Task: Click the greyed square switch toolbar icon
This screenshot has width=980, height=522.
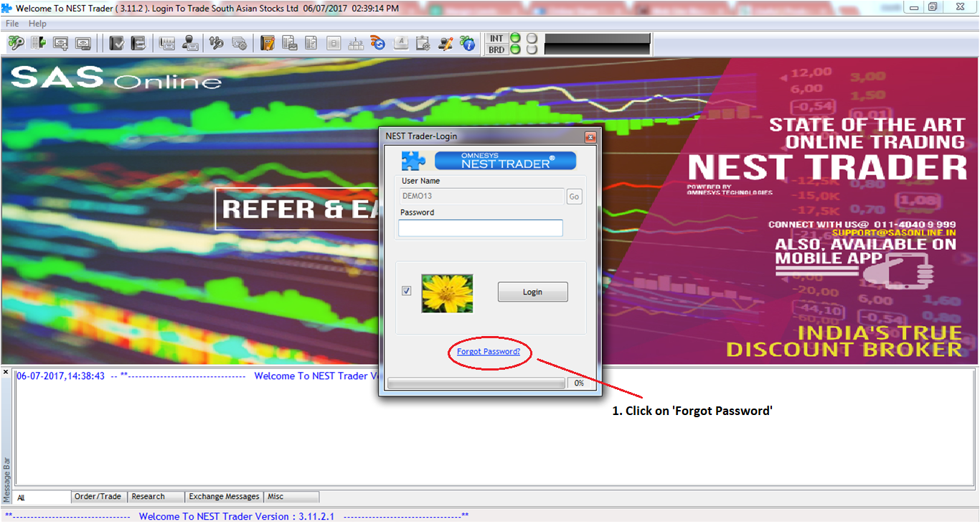Action: point(334,43)
